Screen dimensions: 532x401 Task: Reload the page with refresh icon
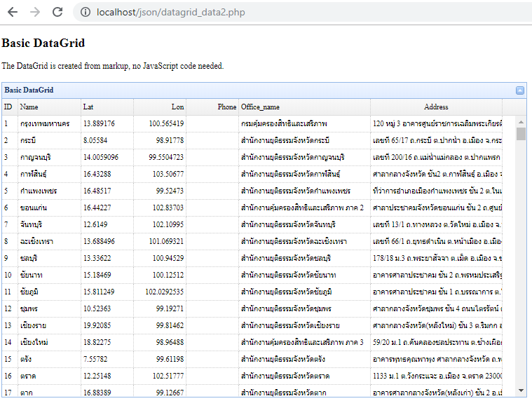tap(57, 12)
